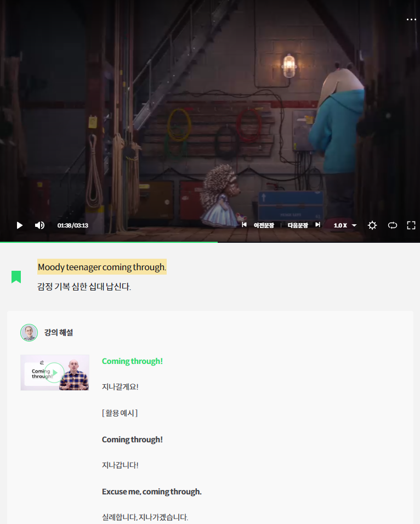Open the 1.0X playback speed dropdown
This screenshot has height=524, width=420.
click(x=345, y=225)
